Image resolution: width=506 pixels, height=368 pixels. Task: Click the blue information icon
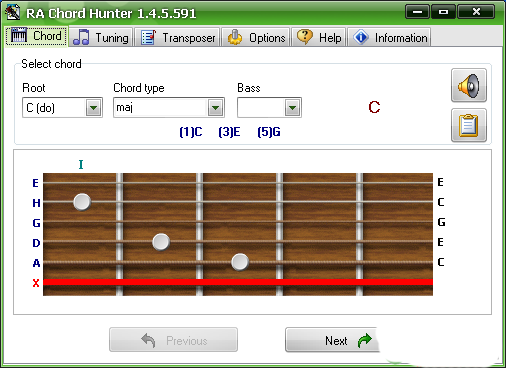pyautogui.click(x=361, y=37)
